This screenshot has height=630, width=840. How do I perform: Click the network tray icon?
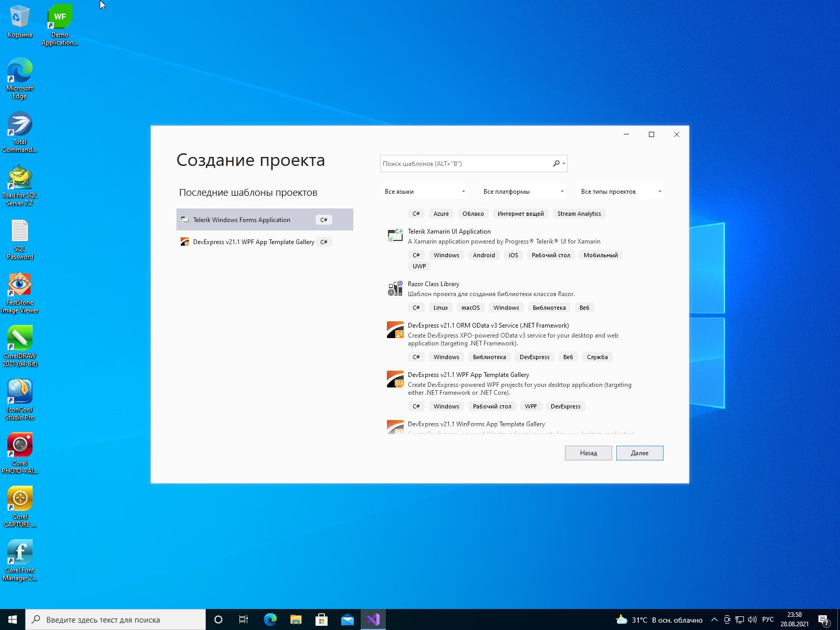(740, 619)
